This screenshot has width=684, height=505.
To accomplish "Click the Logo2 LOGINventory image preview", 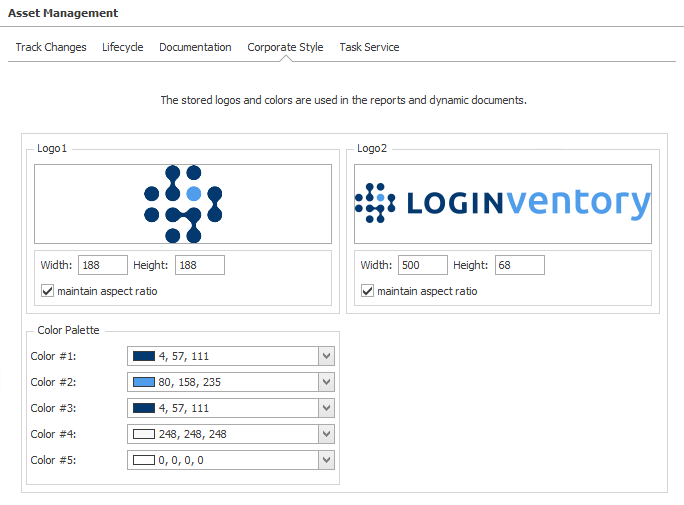I will point(503,204).
